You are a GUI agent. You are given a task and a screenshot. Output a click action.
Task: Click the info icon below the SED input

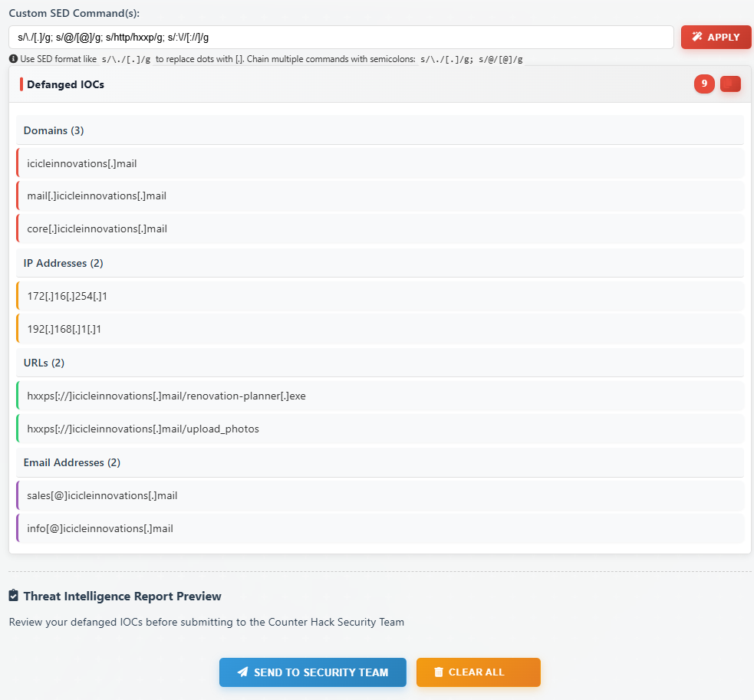[13, 59]
